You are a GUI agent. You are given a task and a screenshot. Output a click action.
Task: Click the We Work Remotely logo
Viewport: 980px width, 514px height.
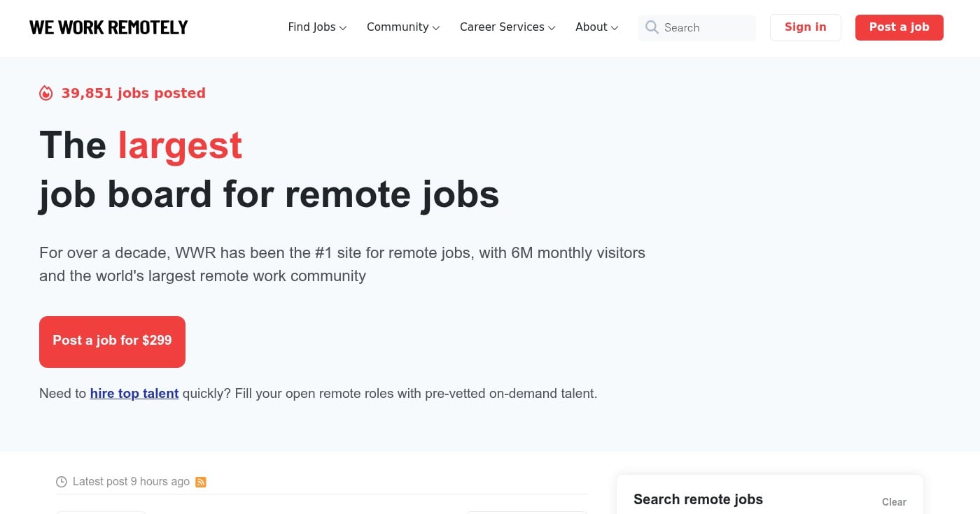[x=108, y=27]
